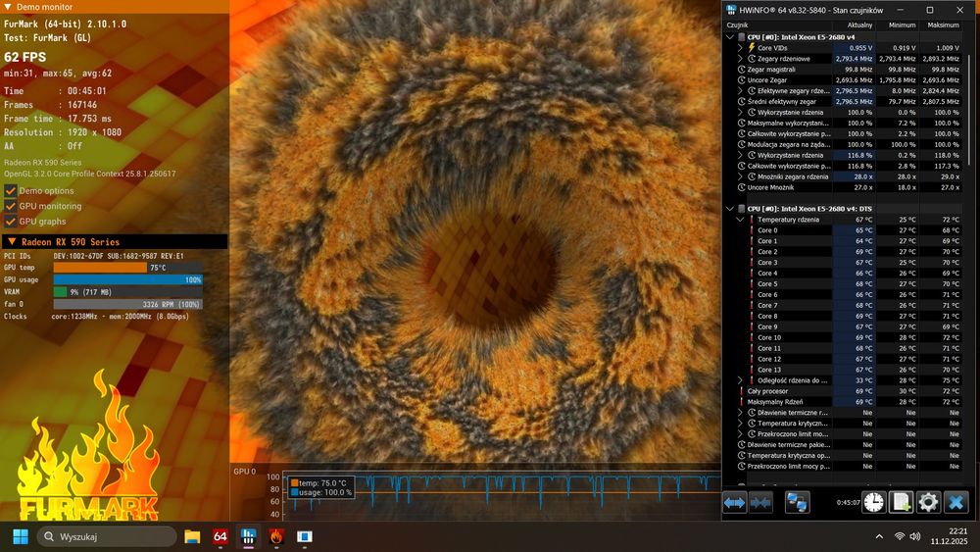Switch to HWiNFO from the taskbar

click(x=248, y=536)
